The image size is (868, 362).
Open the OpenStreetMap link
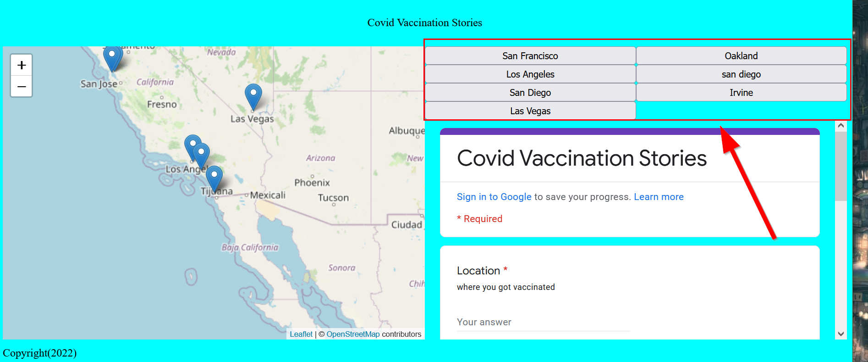pyautogui.click(x=353, y=334)
